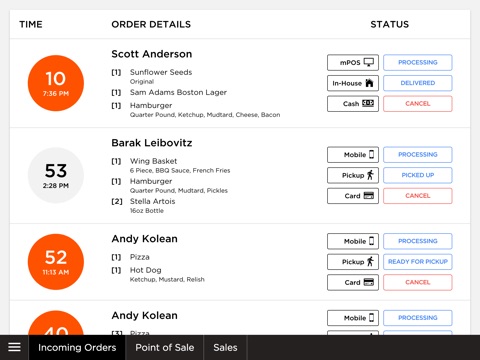480x360 pixels.
Task: Mark Barak Leibovitz's order as Picked Up
Action: pos(418,175)
